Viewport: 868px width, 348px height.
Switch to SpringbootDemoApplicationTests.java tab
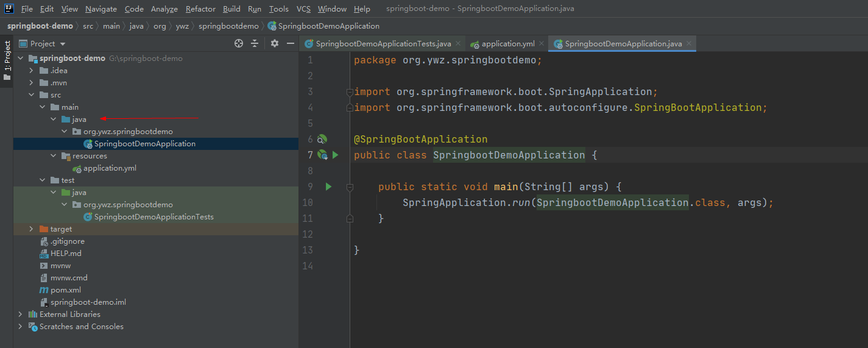(x=384, y=44)
